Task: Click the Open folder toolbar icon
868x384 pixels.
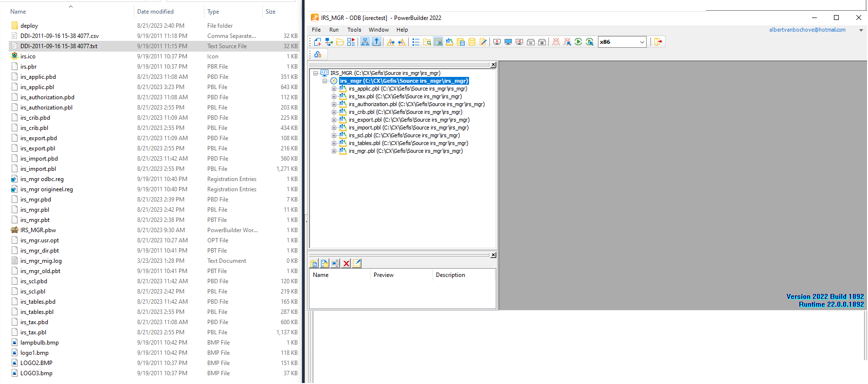Action: [340, 42]
